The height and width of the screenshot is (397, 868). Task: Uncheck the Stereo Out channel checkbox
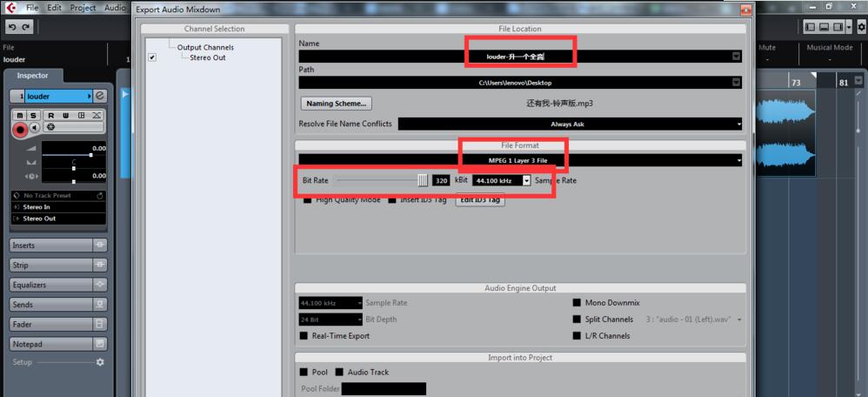click(153, 57)
